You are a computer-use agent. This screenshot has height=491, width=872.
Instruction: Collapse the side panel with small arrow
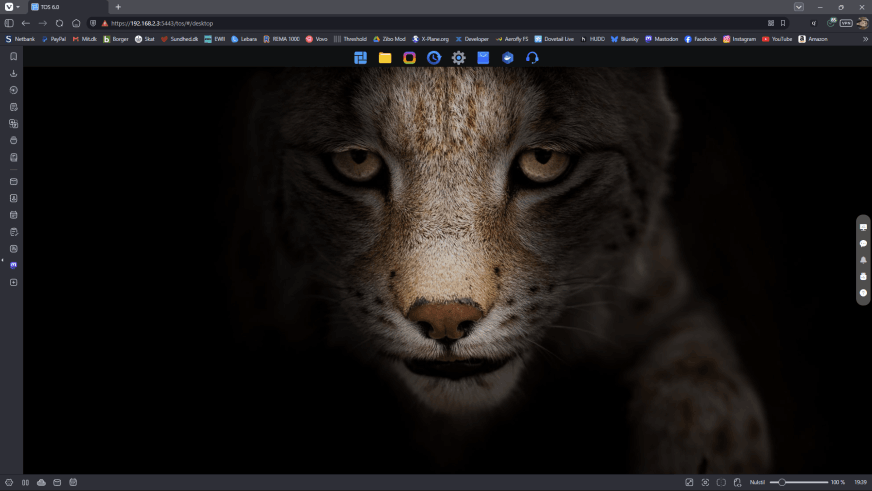pos(2,260)
